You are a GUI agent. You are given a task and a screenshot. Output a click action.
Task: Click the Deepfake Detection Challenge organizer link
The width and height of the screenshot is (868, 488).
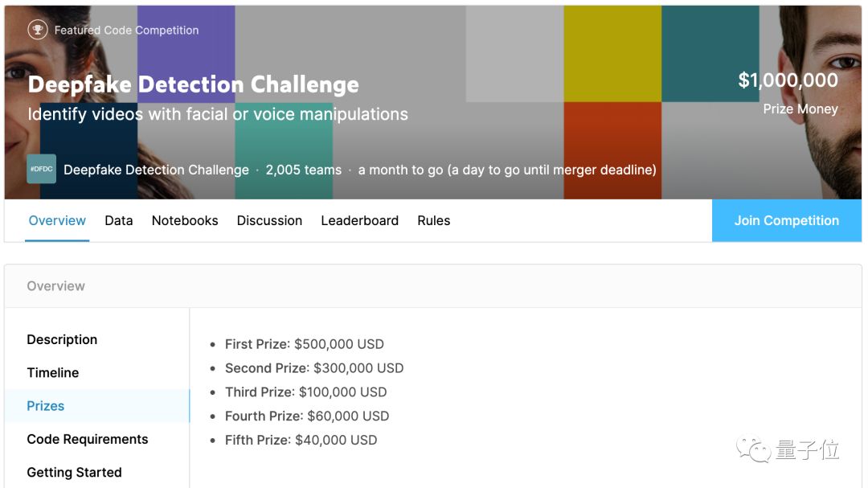[156, 170]
